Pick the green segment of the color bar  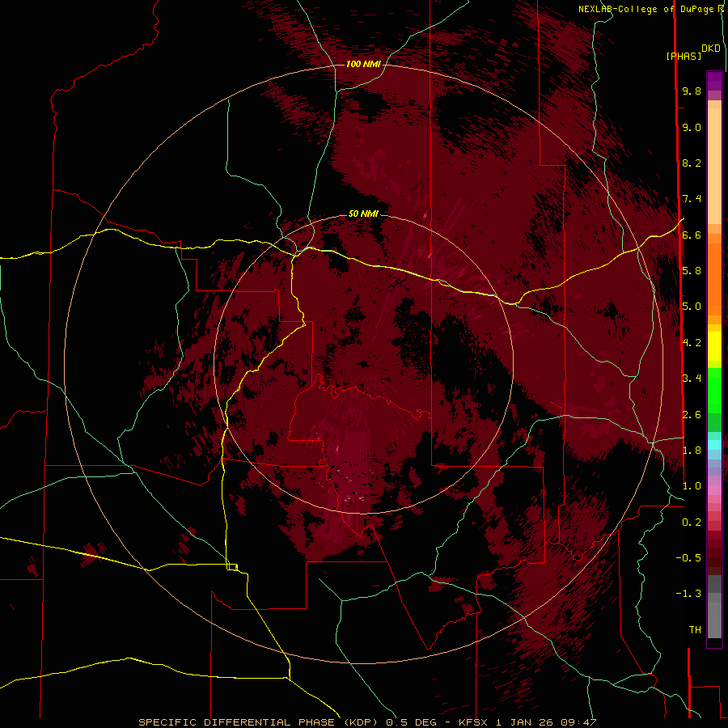pyautogui.click(x=714, y=390)
